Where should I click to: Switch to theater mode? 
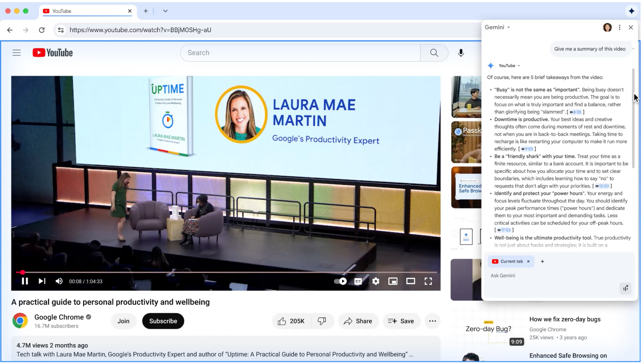coord(411,281)
